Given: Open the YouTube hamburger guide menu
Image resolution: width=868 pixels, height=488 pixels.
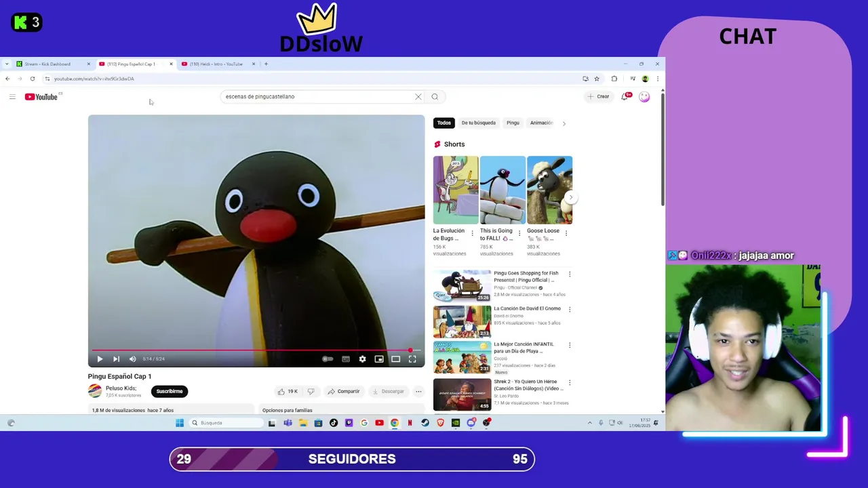Looking at the screenshot, I should 12,97.
